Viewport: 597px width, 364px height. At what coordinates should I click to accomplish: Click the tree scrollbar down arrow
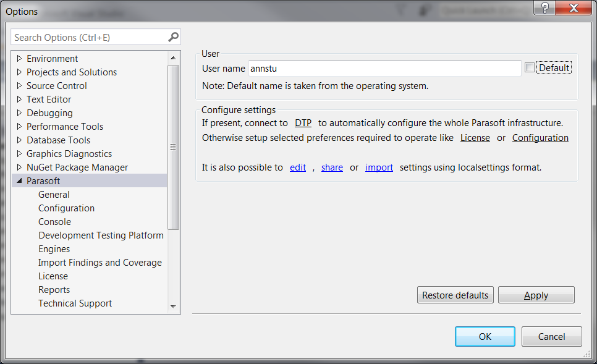tap(173, 307)
